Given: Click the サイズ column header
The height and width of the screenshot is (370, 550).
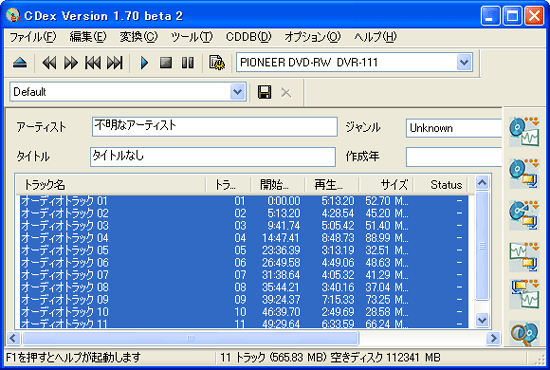Looking at the screenshot, I should tap(386, 184).
